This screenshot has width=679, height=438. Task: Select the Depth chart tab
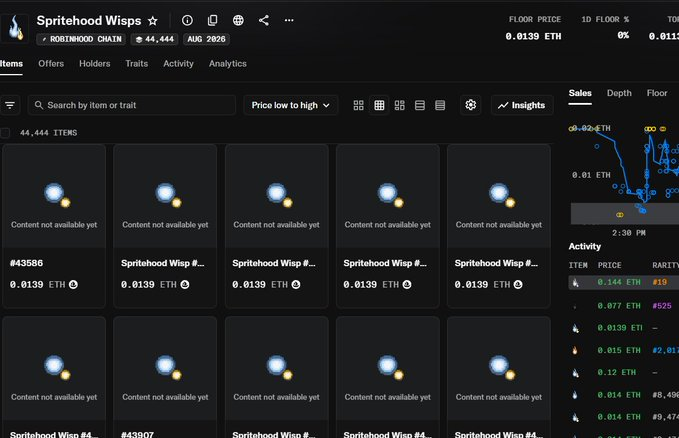(x=619, y=93)
